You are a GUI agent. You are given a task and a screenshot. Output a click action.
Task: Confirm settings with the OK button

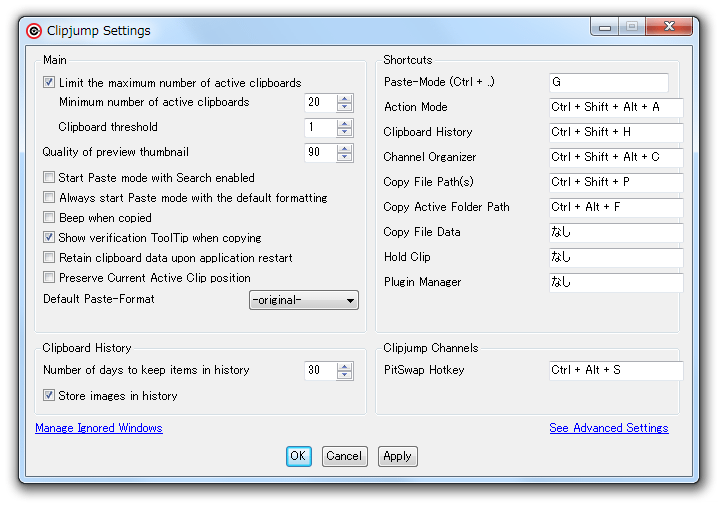[298, 456]
